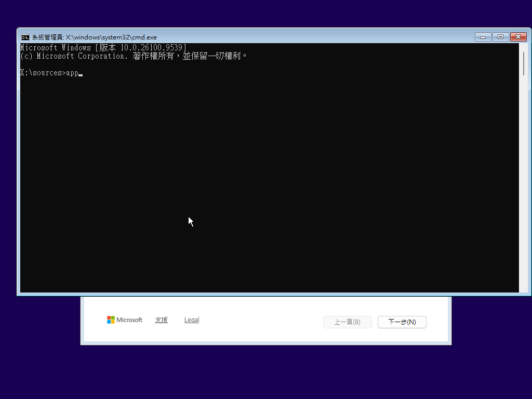Open the 支援 support link
This screenshot has width=532, height=399.
(x=161, y=320)
